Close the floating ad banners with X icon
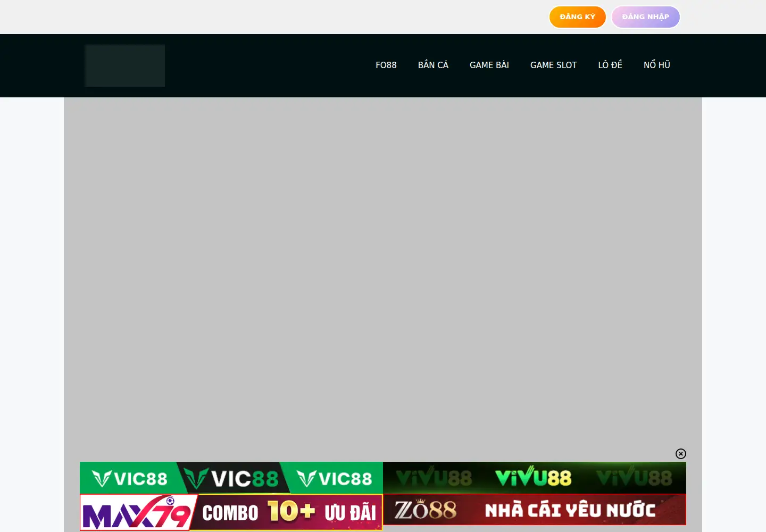766x532 pixels. coord(681,454)
